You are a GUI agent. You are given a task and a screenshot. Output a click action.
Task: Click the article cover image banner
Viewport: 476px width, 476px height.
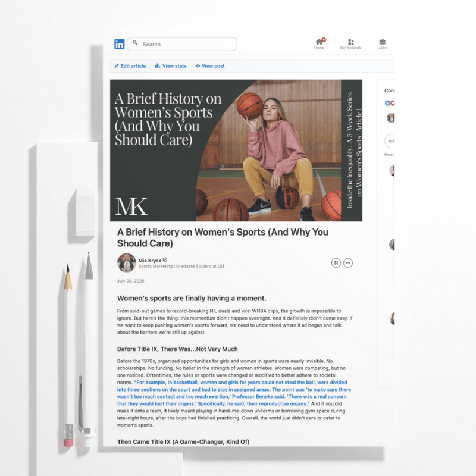point(236,150)
